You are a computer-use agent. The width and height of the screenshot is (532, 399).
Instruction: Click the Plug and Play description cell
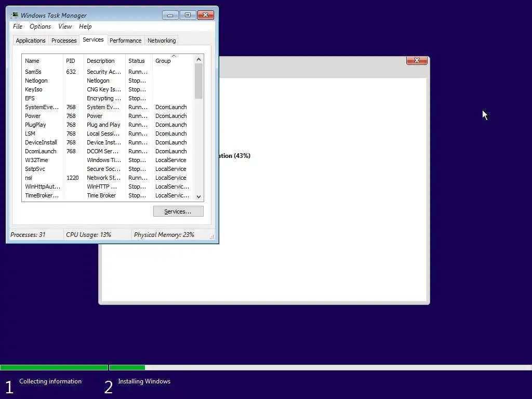point(103,125)
